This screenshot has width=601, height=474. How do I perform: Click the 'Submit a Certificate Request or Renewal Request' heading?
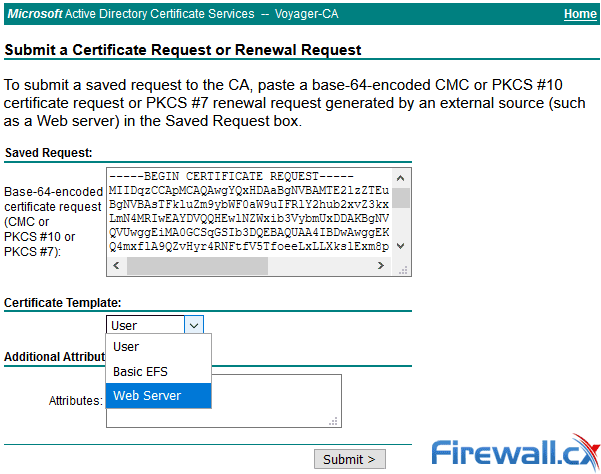tap(183, 50)
